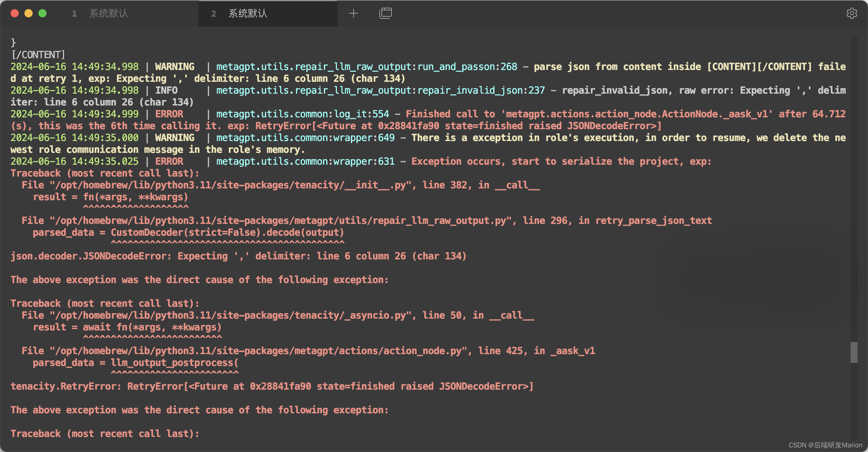Select the active tab 2 系统默认
The width and height of the screenshot is (868, 452).
[x=248, y=14]
